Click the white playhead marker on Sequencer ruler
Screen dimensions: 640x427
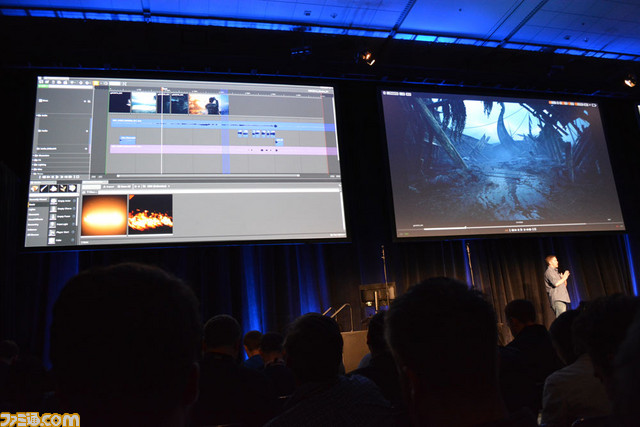coord(162,88)
